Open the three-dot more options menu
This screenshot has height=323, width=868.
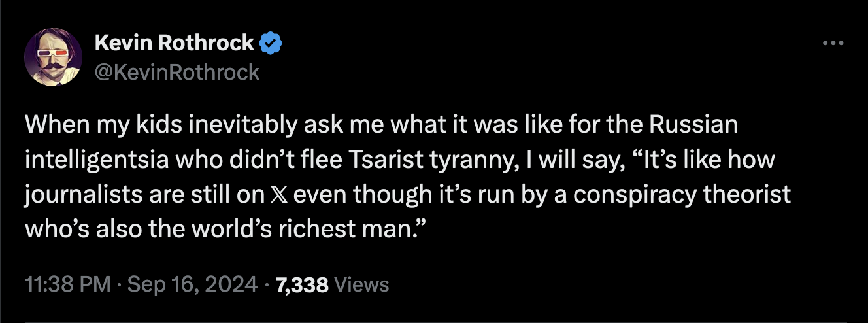coord(832,44)
